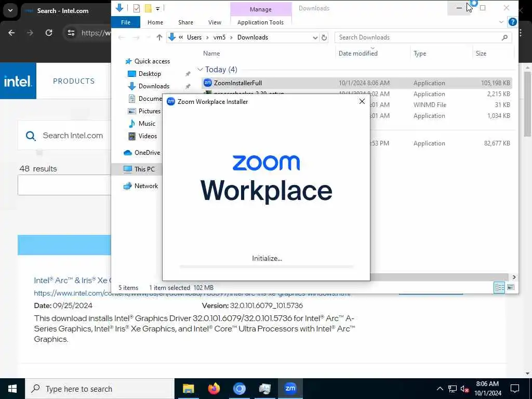Click the Zoom icon in installer title bar

(171, 101)
